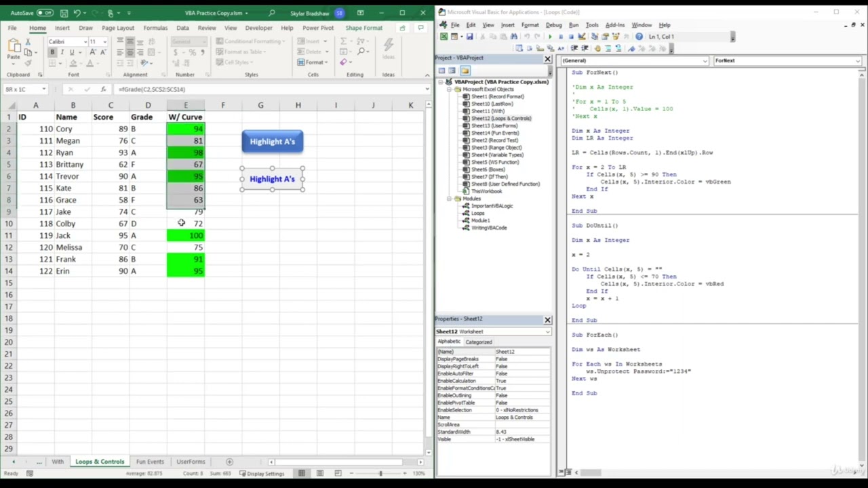Switch to Page Break Preview in status bar

[x=338, y=473]
